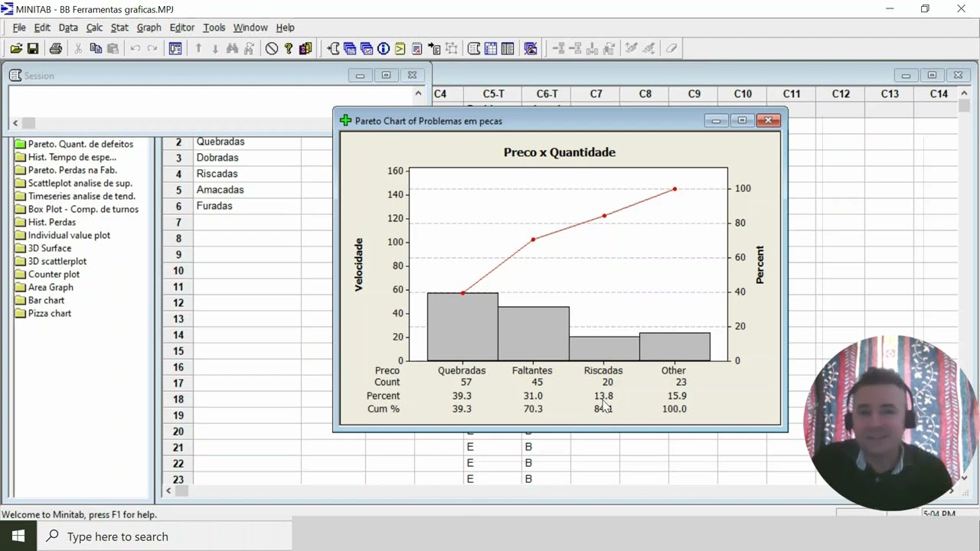This screenshot has width=980, height=551.
Task: Click row 12 header in the worksheet
Action: [x=178, y=303]
